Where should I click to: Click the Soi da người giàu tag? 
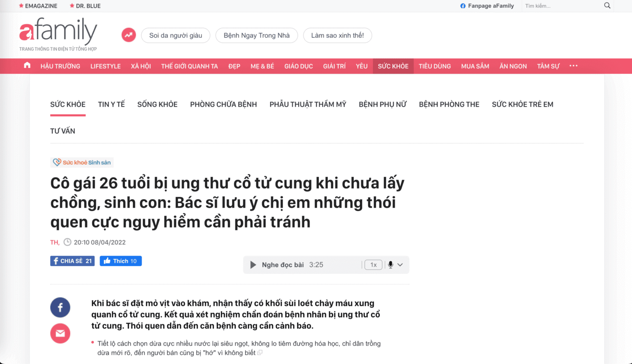click(175, 35)
